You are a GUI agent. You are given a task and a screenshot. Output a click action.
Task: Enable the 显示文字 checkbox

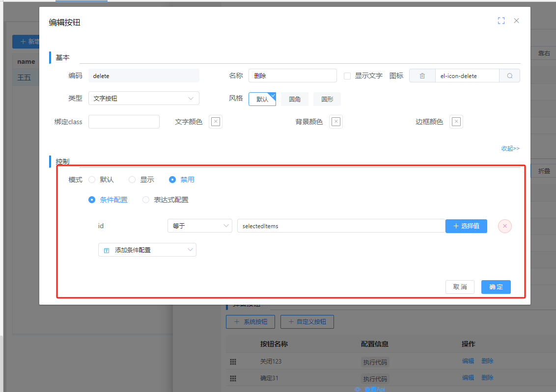(347, 76)
